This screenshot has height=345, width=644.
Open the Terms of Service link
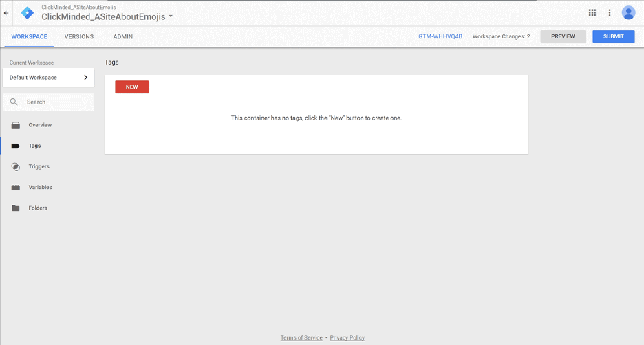[301, 337]
